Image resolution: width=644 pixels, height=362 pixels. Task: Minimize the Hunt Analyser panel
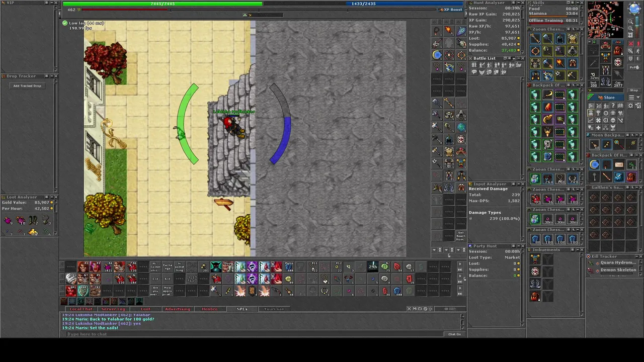[518, 3]
